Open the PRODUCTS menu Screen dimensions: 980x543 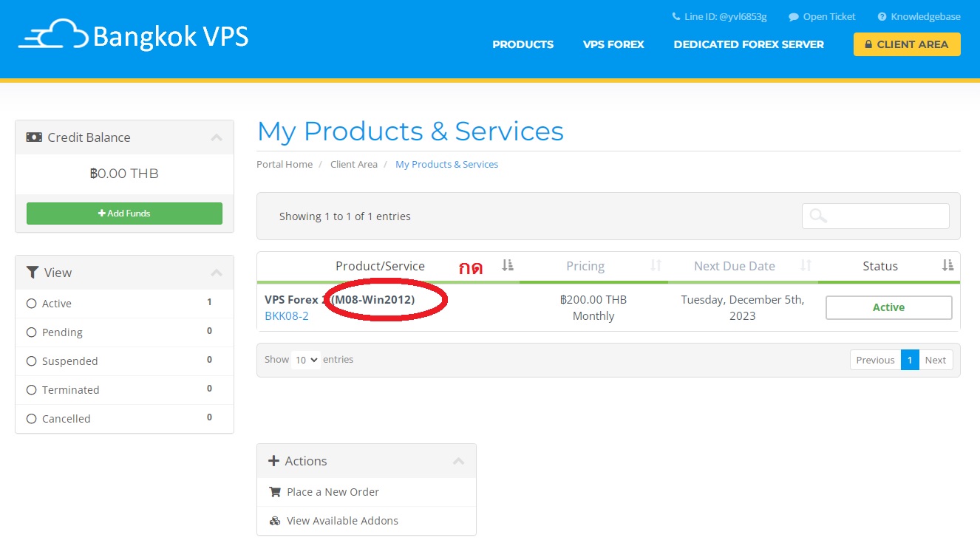tap(523, 44)
